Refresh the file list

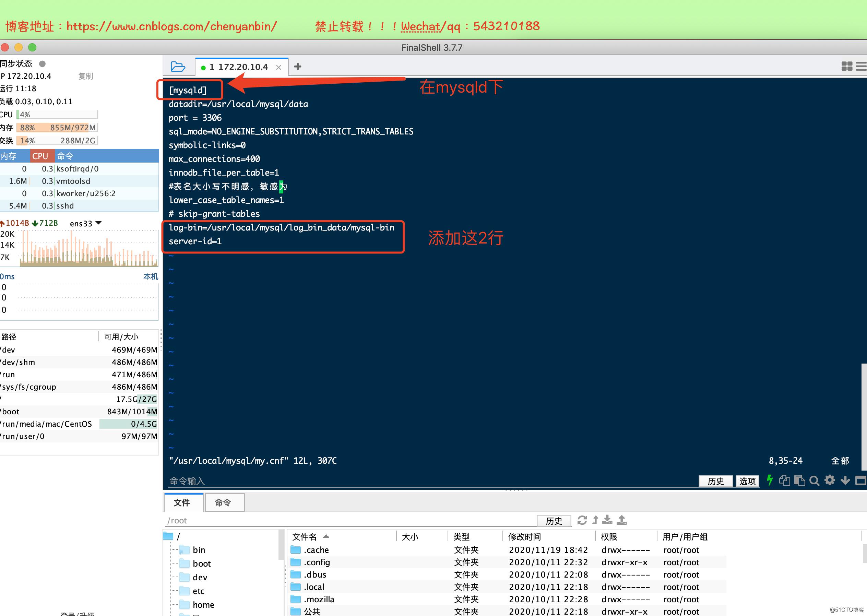tap(582, 520)
